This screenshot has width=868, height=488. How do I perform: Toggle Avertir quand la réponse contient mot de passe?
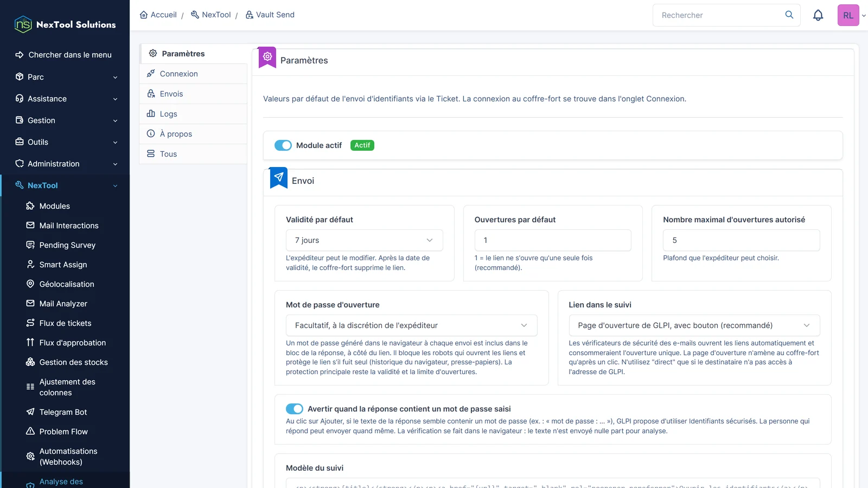295,409
